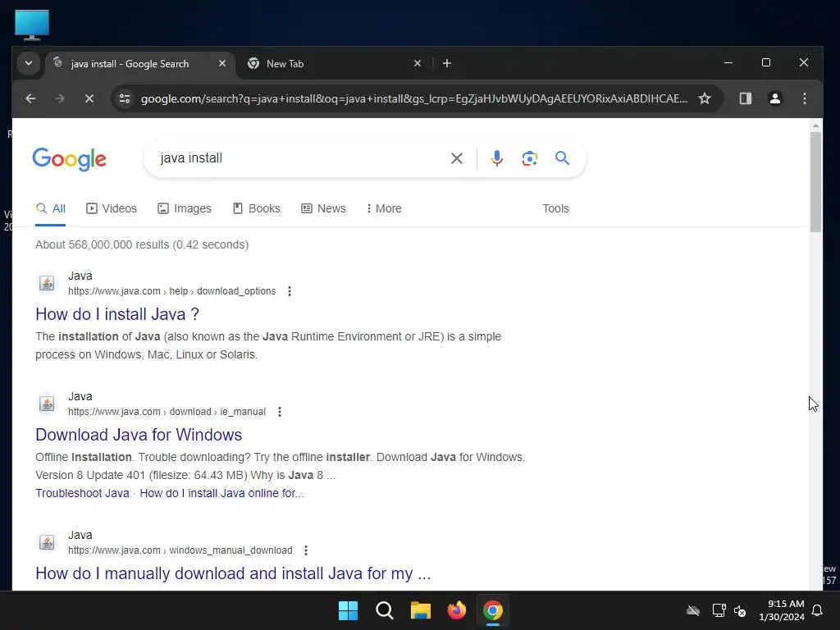Open the Chrome profile menu
This screenshot has height=630, width=840.
coord(774,98)
